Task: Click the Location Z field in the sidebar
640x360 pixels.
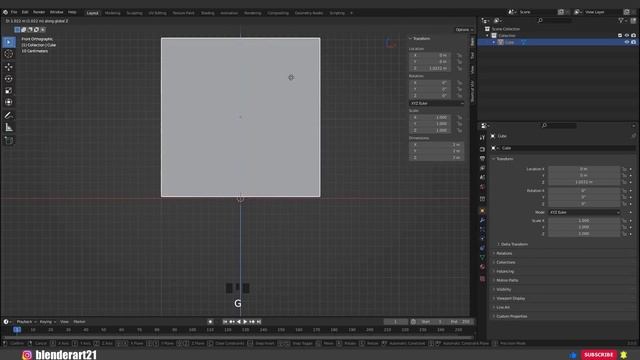Action: click(x=430, y=68)
